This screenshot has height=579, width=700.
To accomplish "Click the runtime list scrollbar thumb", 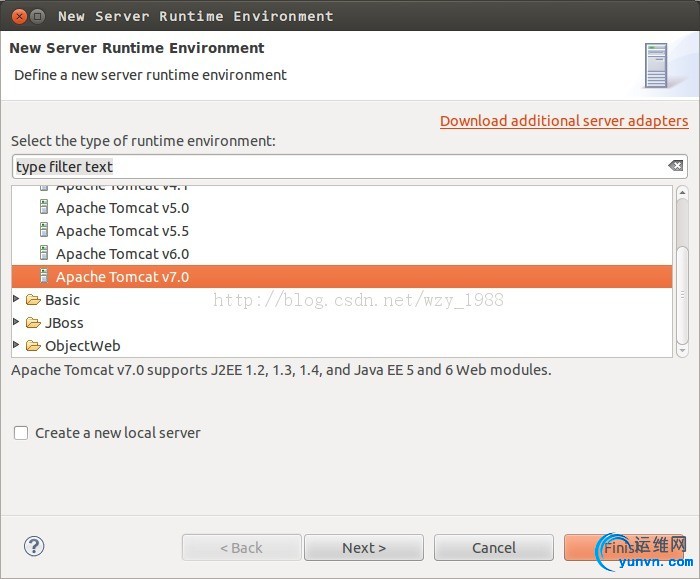I will click(682, 294).
